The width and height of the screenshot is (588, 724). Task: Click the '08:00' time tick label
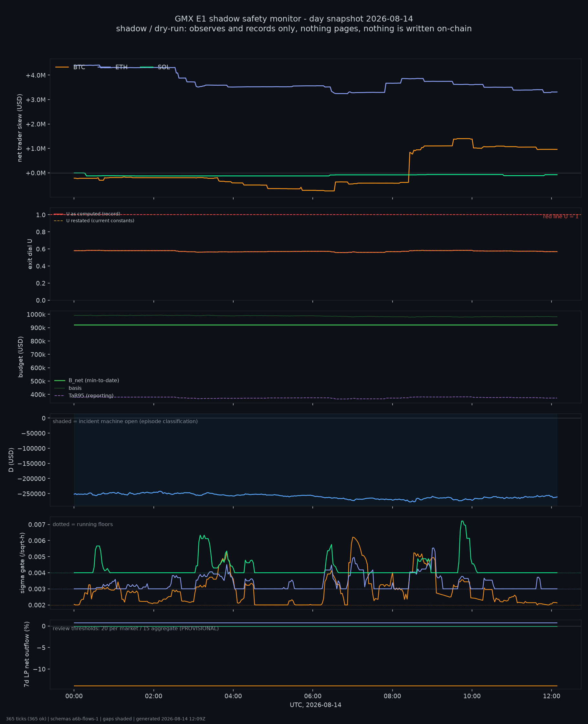tap(392, 696)
